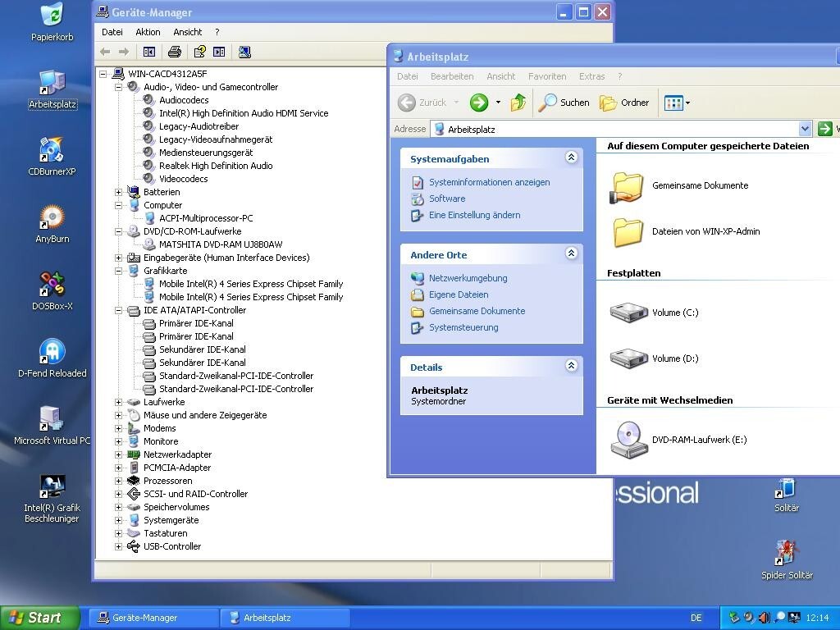
Task: Click the green Go arrow beside address bar
Action: coord(825,129)
